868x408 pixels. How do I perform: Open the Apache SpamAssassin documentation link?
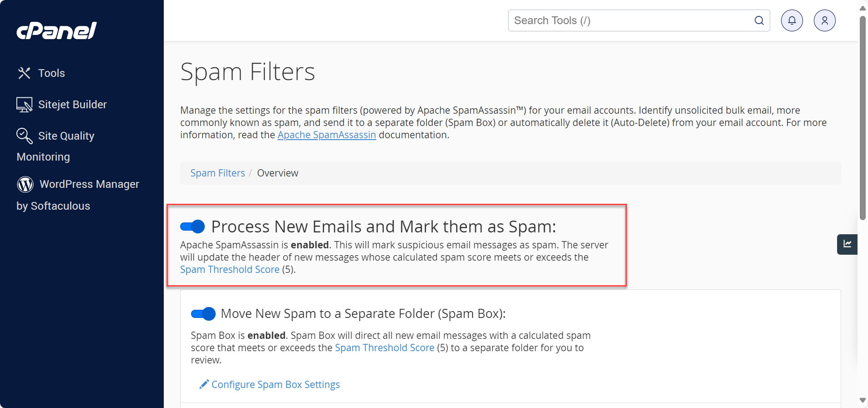327,135
